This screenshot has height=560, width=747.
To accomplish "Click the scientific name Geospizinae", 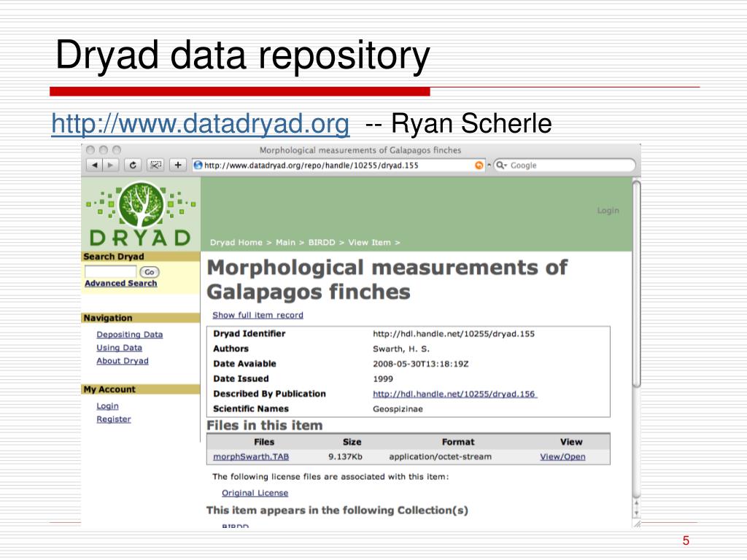I will coord(398,409).
